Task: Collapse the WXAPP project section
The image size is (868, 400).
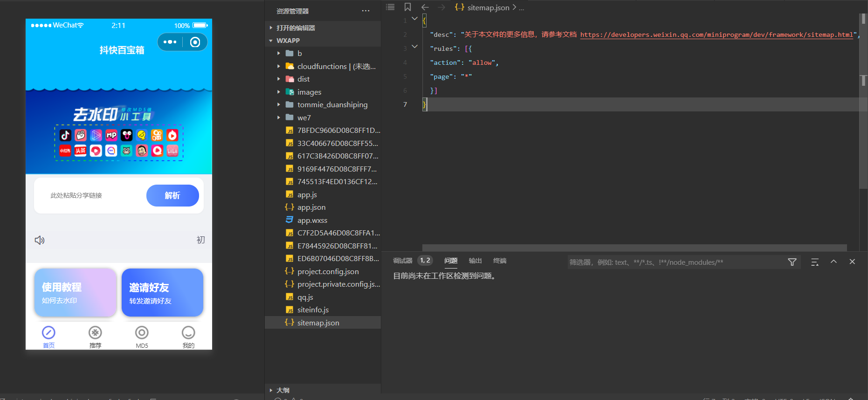Action: click(x=271, y=41)
